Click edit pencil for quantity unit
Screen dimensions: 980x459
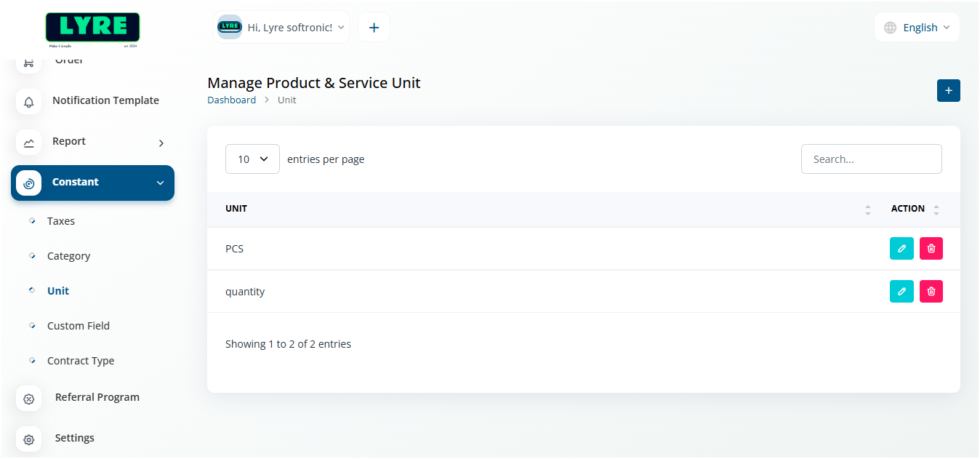(901, 292)
